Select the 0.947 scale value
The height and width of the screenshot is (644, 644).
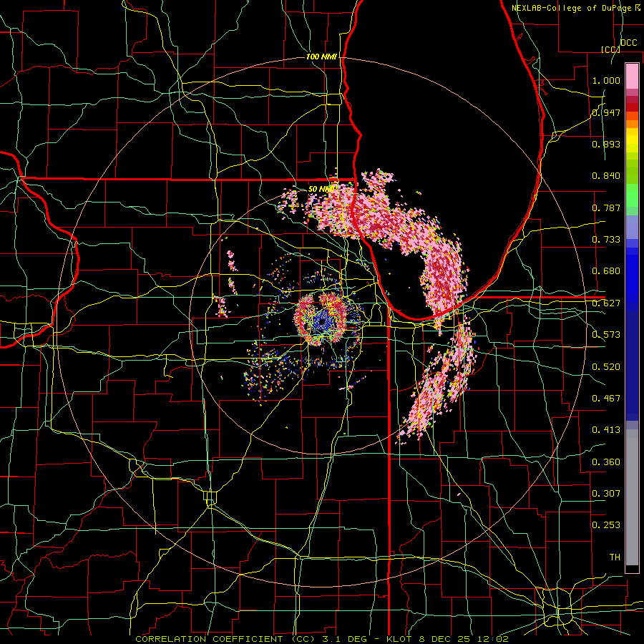coord(606,112)
